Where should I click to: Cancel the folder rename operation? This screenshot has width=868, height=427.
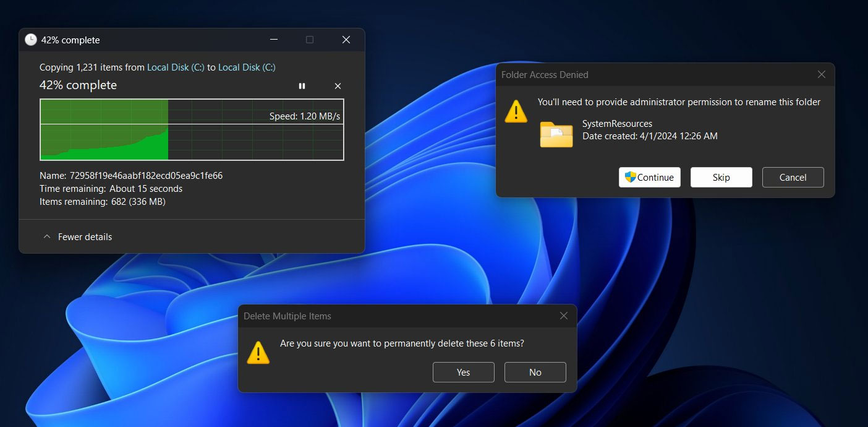click(x=793, y=177)
